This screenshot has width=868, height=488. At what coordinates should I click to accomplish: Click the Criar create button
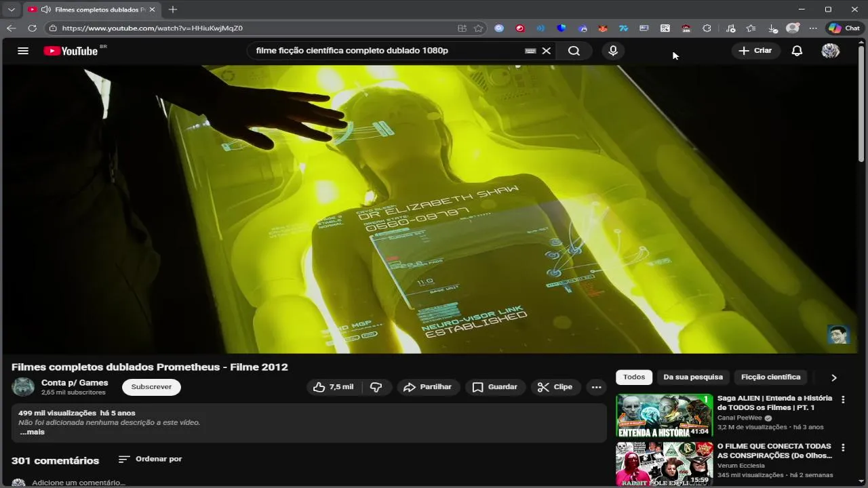(755, 51)
